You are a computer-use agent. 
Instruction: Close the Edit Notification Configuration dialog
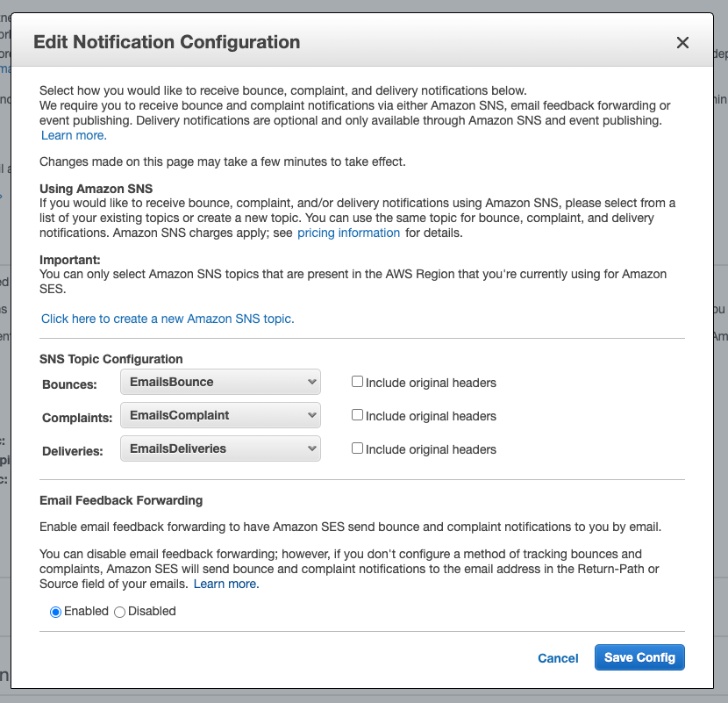click(682, 43)
